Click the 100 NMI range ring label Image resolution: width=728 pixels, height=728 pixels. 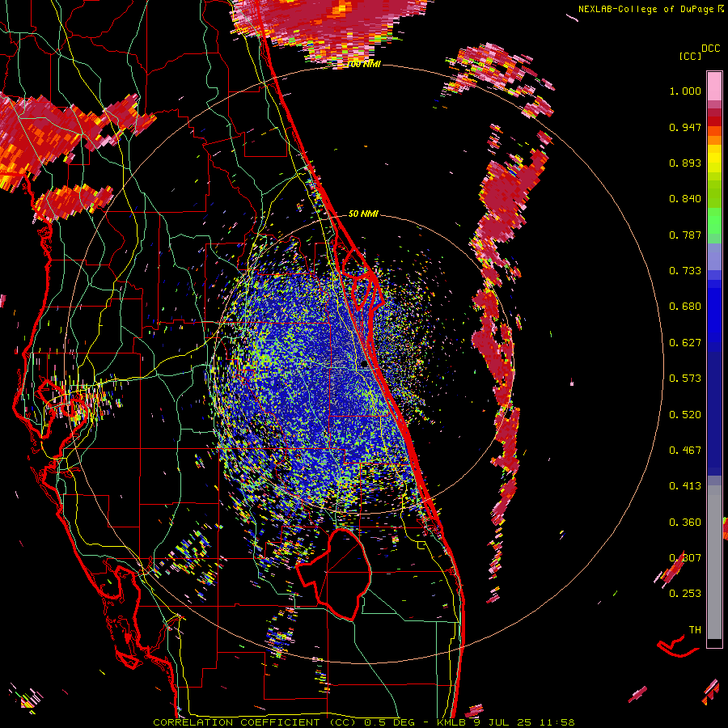[364, 64]
